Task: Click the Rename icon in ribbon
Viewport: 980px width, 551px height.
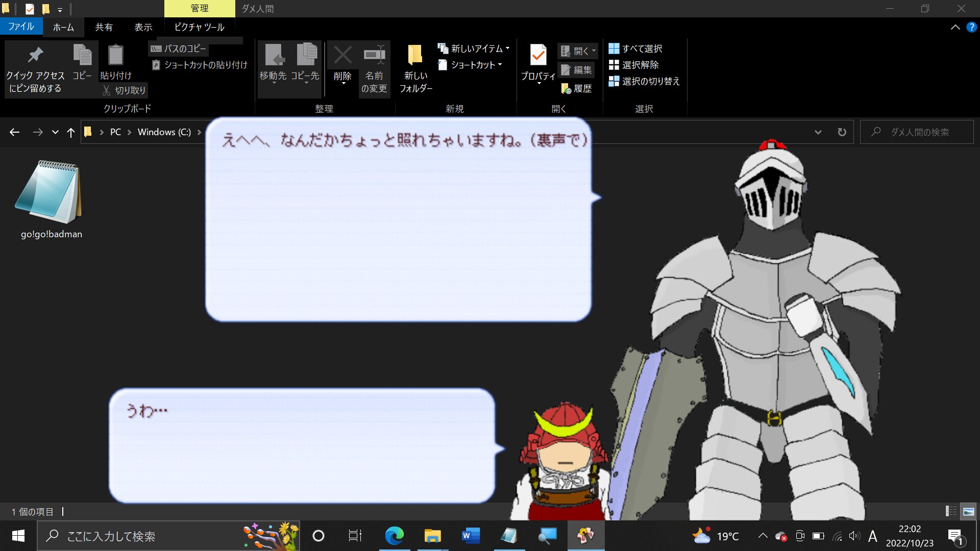Action: click(x=374, y=55)
